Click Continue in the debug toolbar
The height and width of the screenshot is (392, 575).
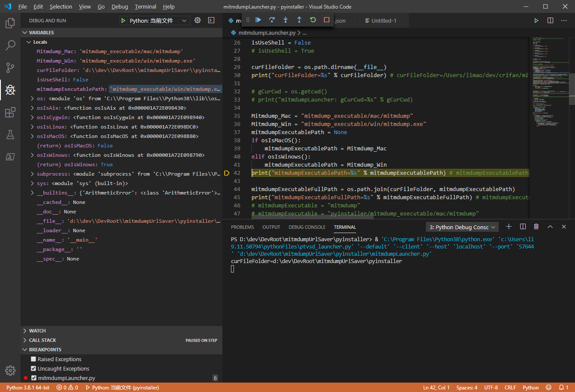[258, 20]
